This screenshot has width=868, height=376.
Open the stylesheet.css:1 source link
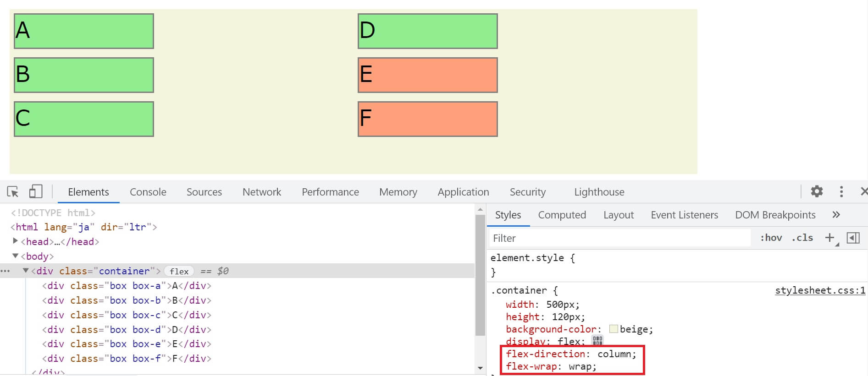pyautogui.click(x=820, y=290)
